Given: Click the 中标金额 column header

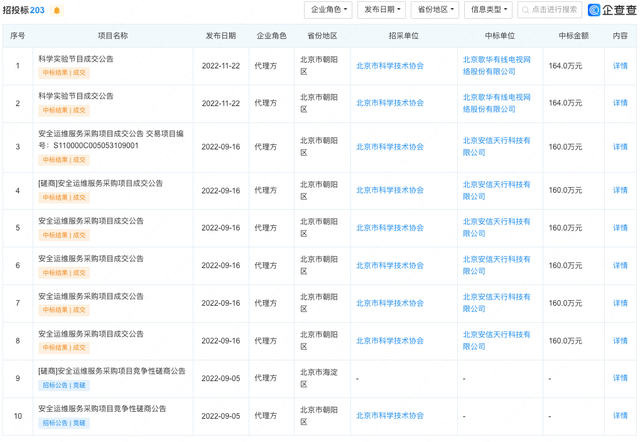Looking at the screenshot, I should (573, 36).
